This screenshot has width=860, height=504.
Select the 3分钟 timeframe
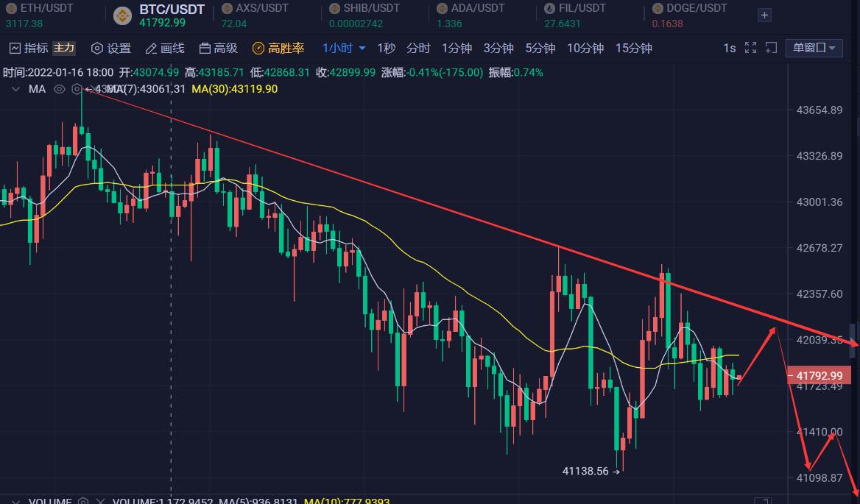pyautogui.click(x=498, y=49)
